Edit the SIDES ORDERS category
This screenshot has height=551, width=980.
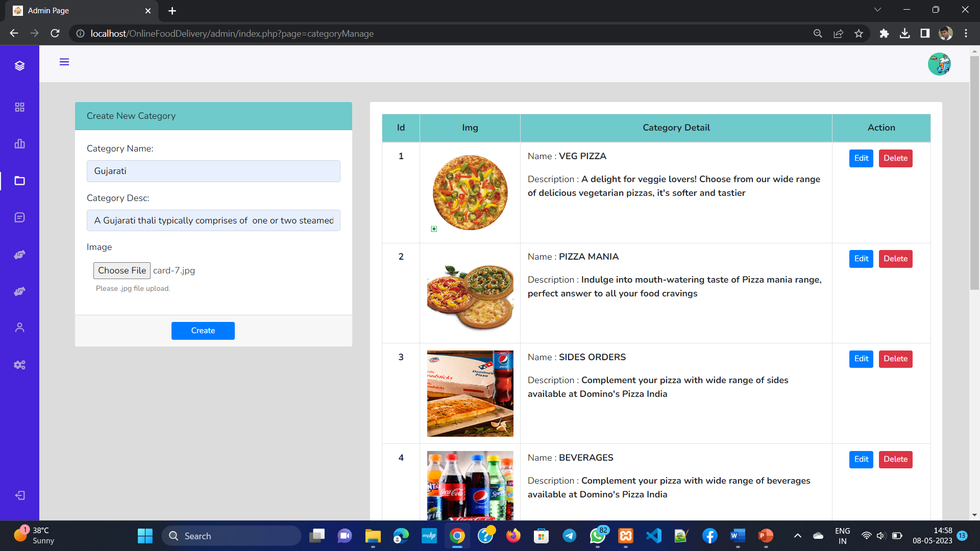coord(861,359)
